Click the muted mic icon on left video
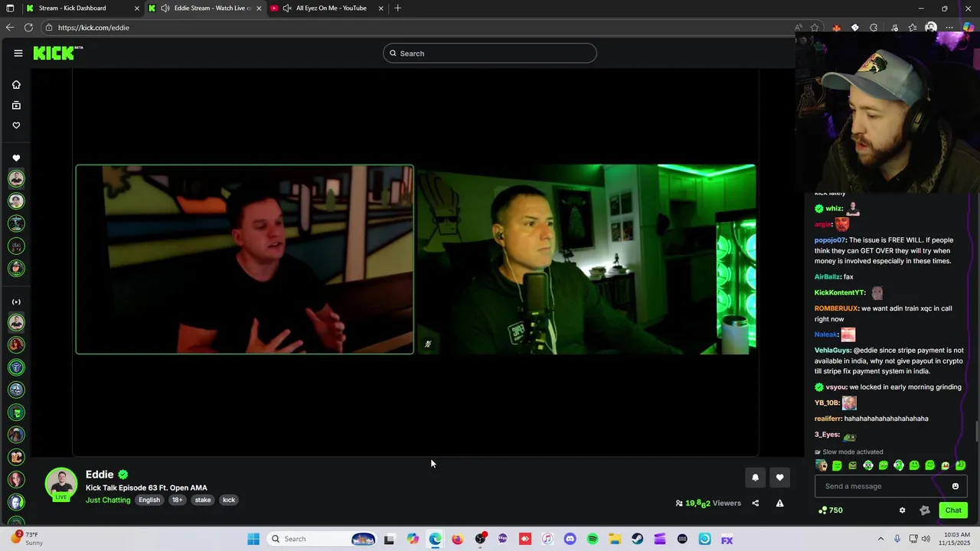Screen dimensions: 980x551 [428, 344]
